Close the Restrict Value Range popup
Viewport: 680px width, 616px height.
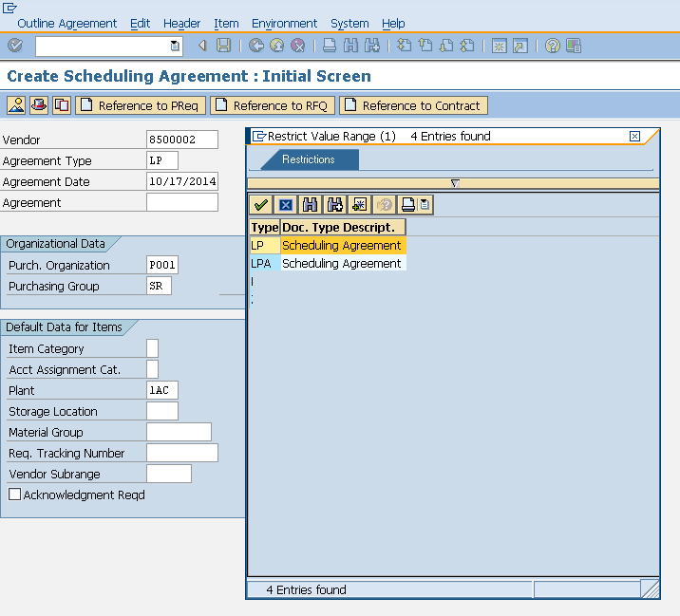[x=634, y=136]
